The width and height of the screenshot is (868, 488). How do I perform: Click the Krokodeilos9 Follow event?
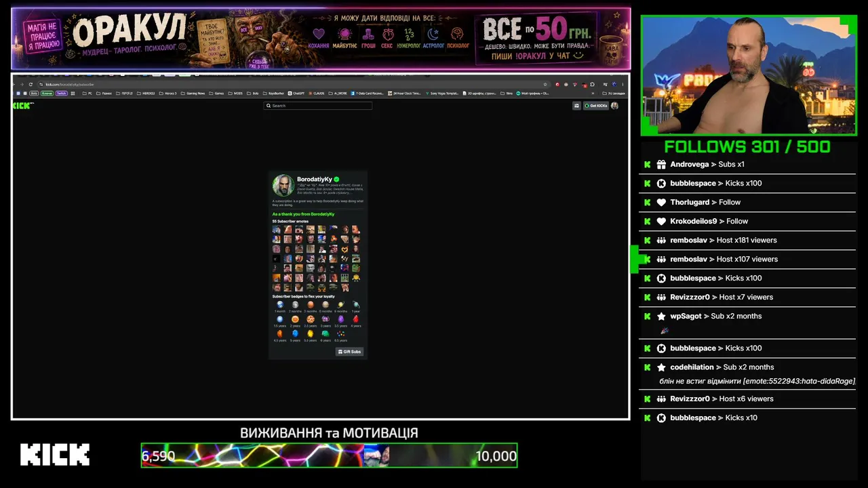tap(747, 221)
